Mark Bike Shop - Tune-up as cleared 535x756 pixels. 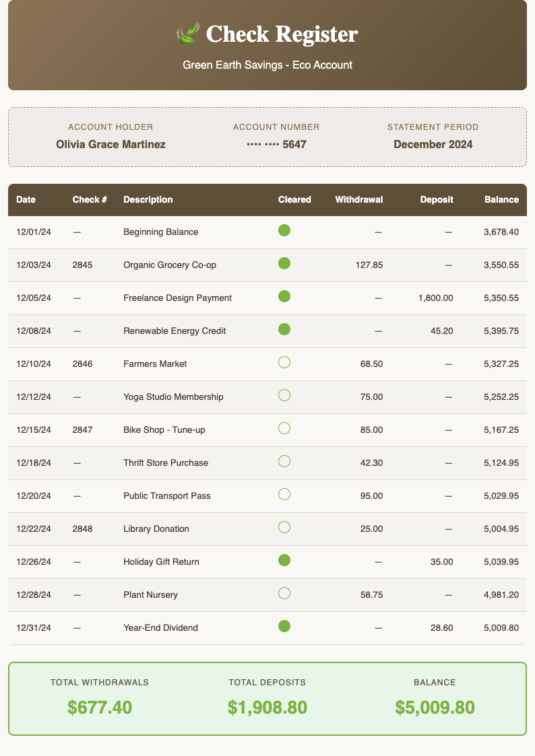pos(284,428)
